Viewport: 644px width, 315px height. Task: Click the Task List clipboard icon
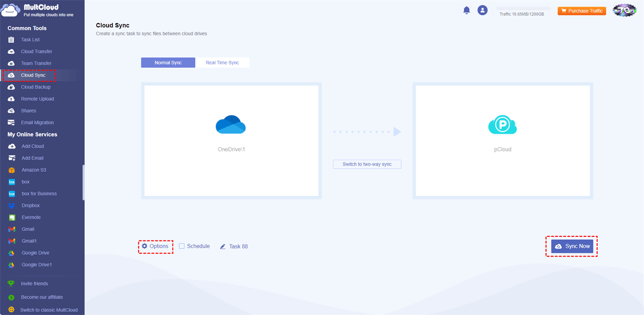pos(11,40)
